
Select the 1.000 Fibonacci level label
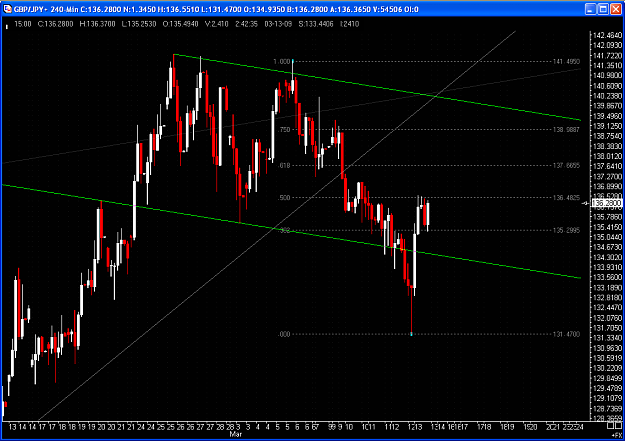282,61
